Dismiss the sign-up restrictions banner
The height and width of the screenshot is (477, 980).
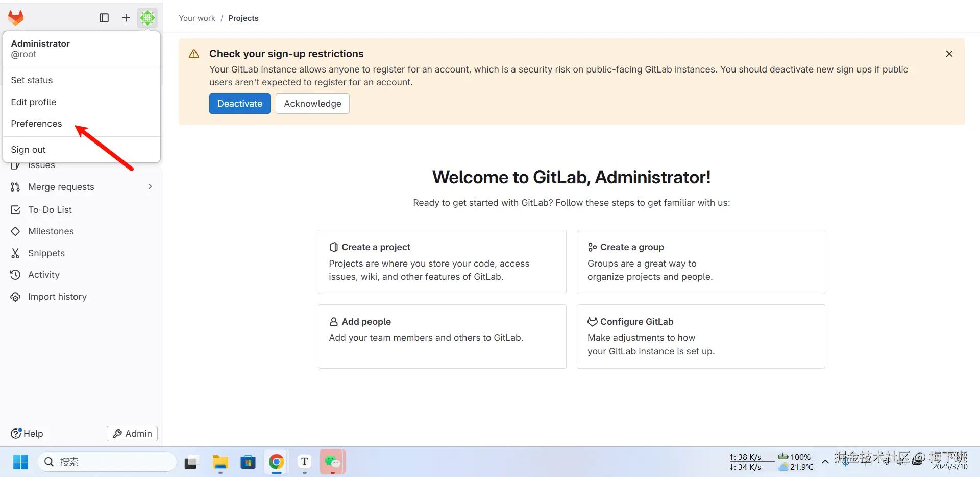[949, 54]
